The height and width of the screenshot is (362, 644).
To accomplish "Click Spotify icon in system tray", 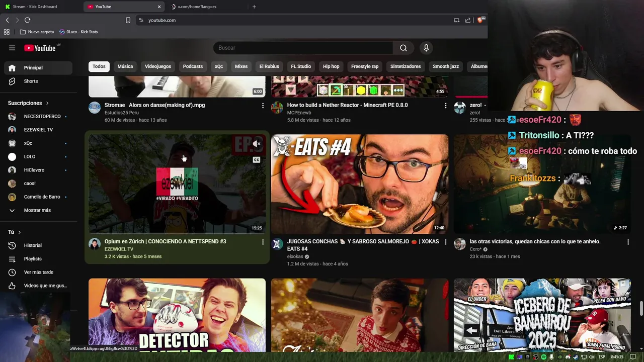I will (x=543, y=357).
